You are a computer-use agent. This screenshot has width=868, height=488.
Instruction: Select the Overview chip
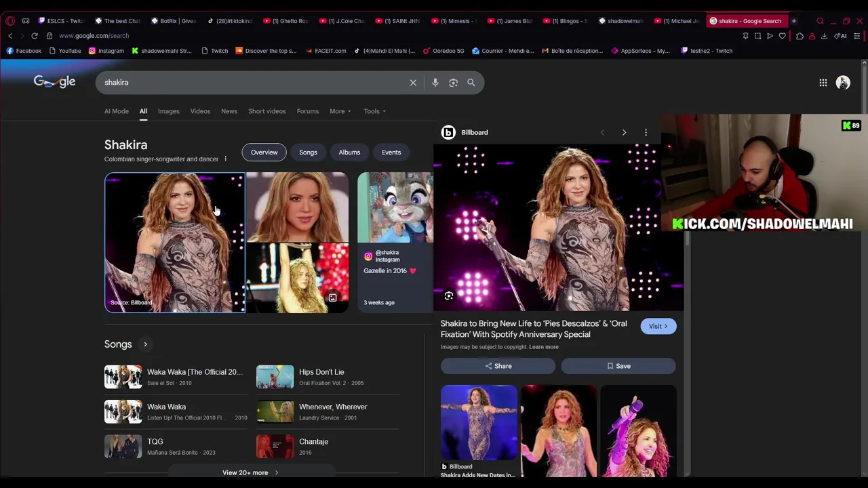(x=264, y=152)
